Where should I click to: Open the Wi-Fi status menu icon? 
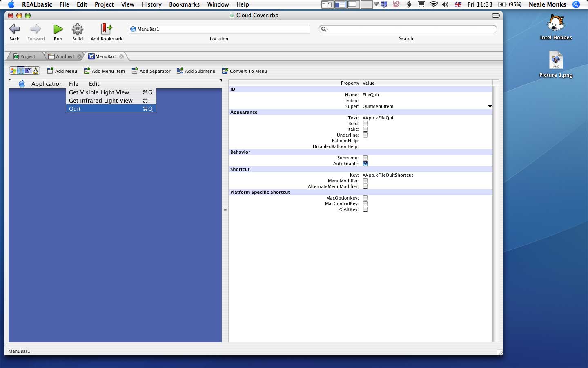click(433, 4)
